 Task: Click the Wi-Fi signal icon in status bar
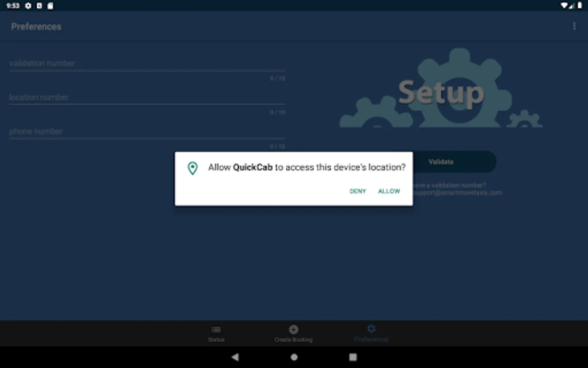pyautogui.click(x=564, y=6)
